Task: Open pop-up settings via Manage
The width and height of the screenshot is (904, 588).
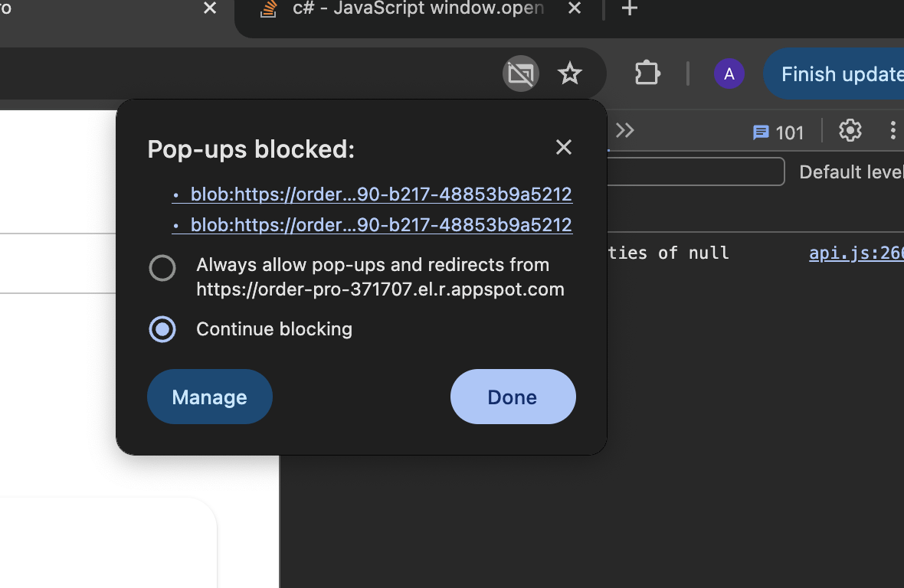Action: (x=209, y=397)
